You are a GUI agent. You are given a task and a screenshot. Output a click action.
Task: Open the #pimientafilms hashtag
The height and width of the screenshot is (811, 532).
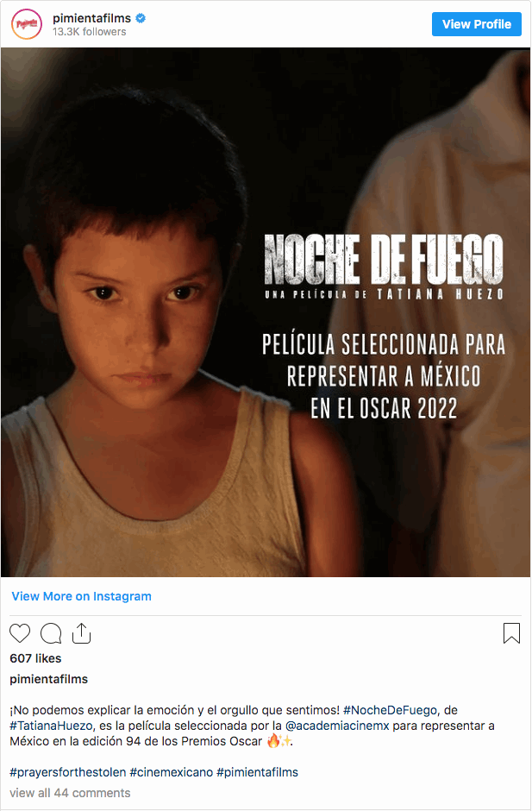258,772
